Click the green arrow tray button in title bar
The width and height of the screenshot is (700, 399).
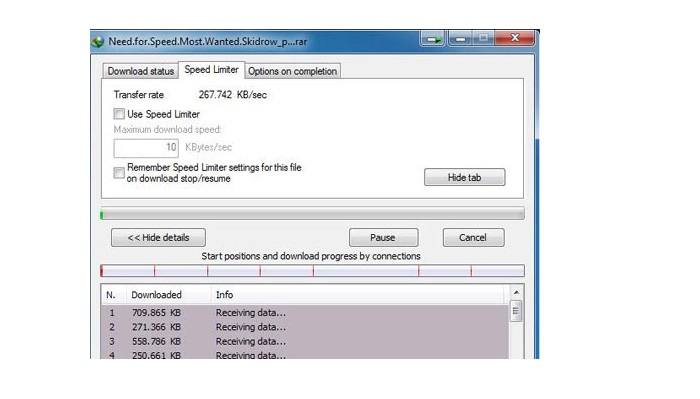point(433,39)
